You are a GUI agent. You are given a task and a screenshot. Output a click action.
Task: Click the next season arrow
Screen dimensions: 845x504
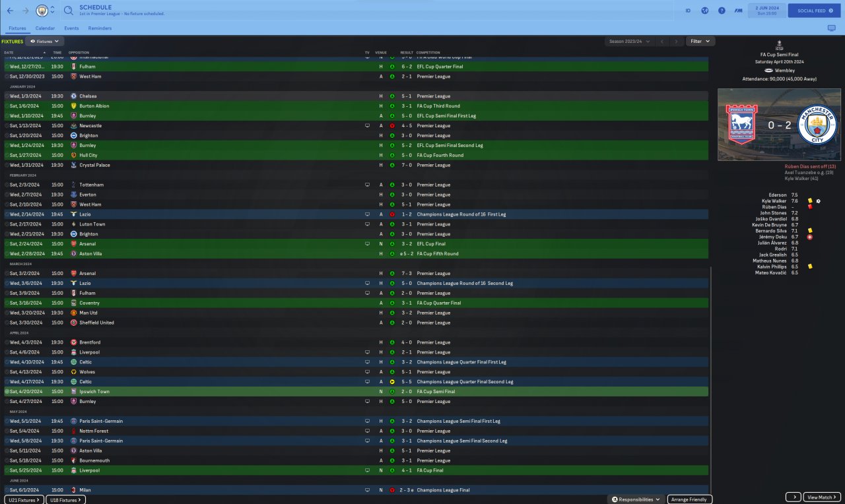(x=676, y=42)
